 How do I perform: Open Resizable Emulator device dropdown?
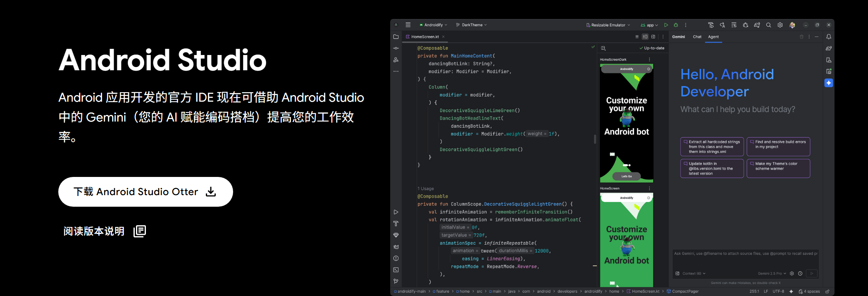click(x=608, y=25)
